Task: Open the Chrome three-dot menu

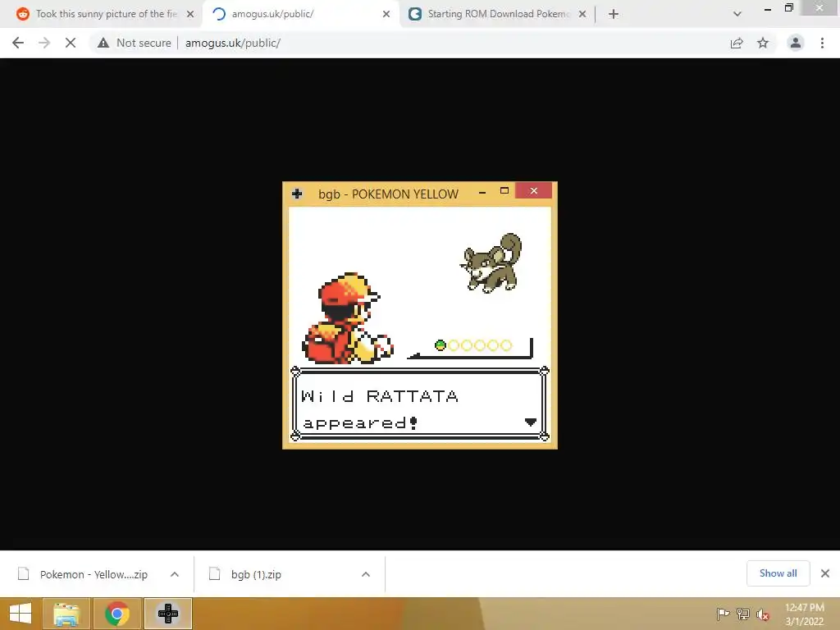Action: [x=822, y=43]
